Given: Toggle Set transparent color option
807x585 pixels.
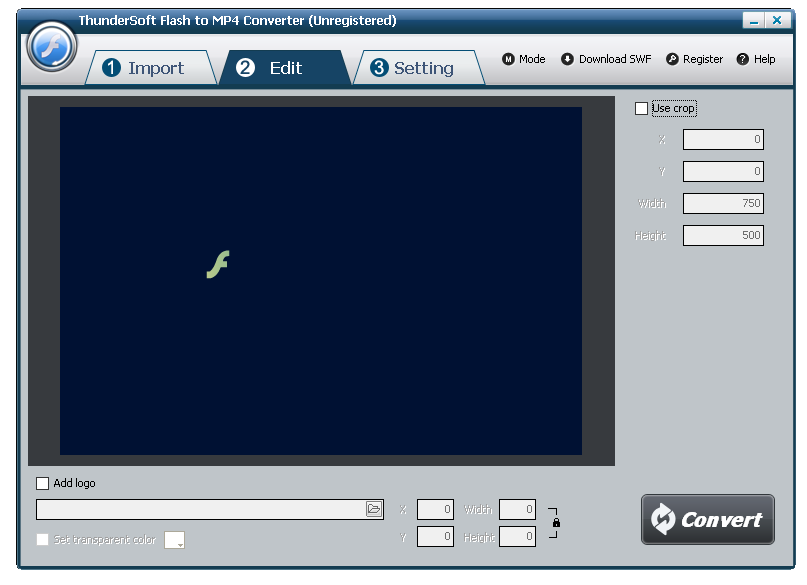Looking at the screenshot, I should pos(42,539).
